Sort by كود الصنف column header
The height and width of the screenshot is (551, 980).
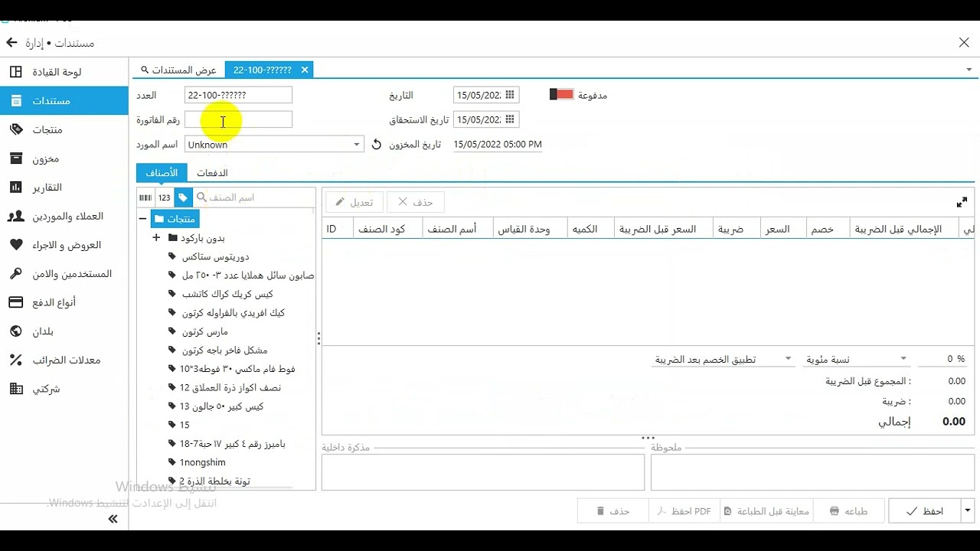click(x=387, y=229)
